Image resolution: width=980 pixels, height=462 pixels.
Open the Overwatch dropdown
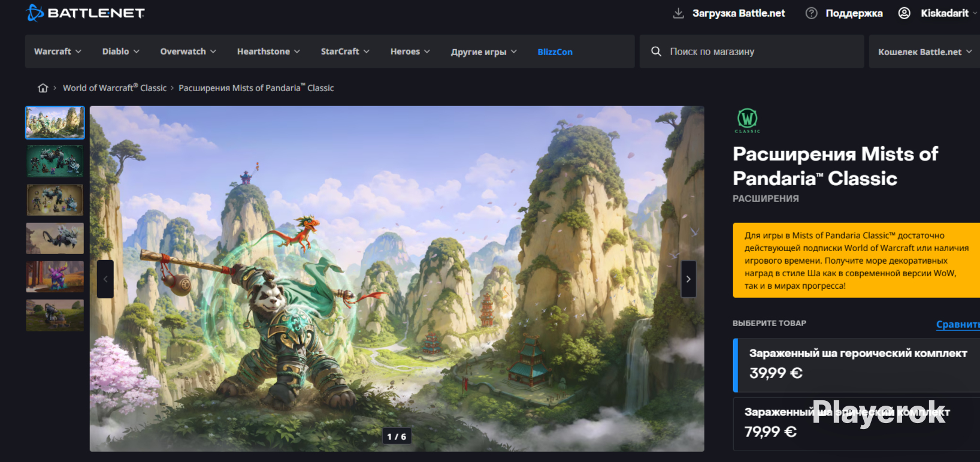(x=188, y=52)
